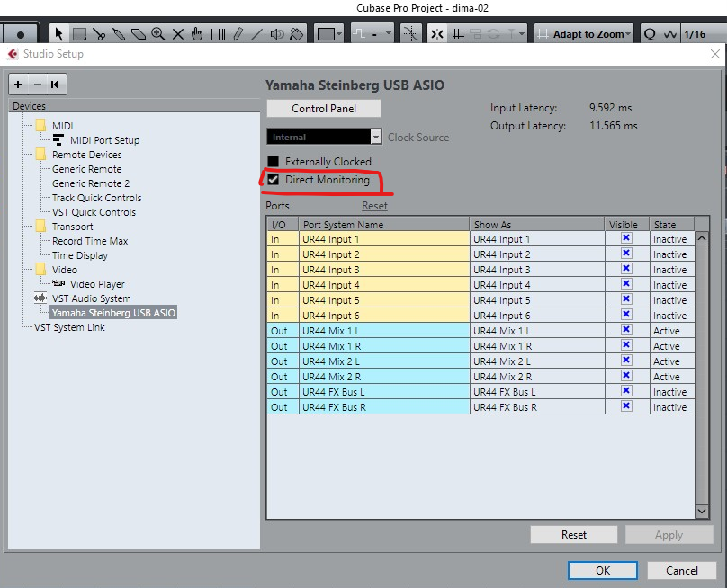This screenshot has width=727, height=588.
Task: Toggle visibility of UR44 FX Bus R
Action: pyautogui.click(x=626, y=405)
